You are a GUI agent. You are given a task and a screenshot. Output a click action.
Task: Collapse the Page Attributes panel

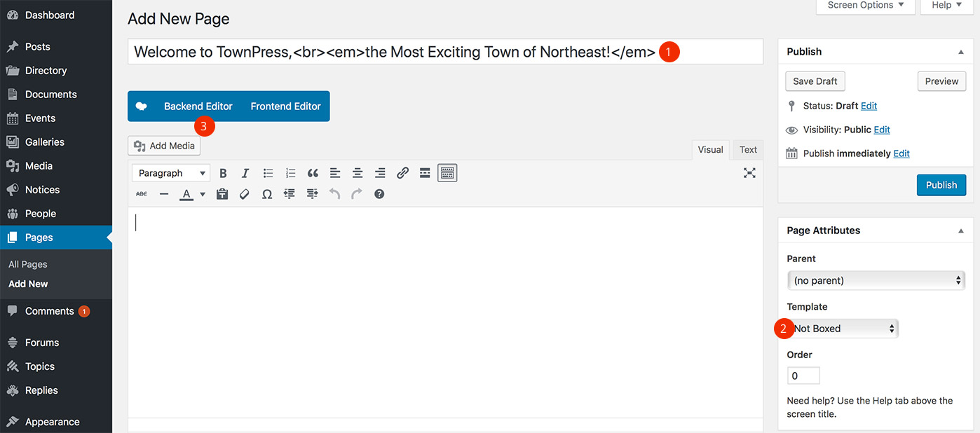tap(960, 231)
